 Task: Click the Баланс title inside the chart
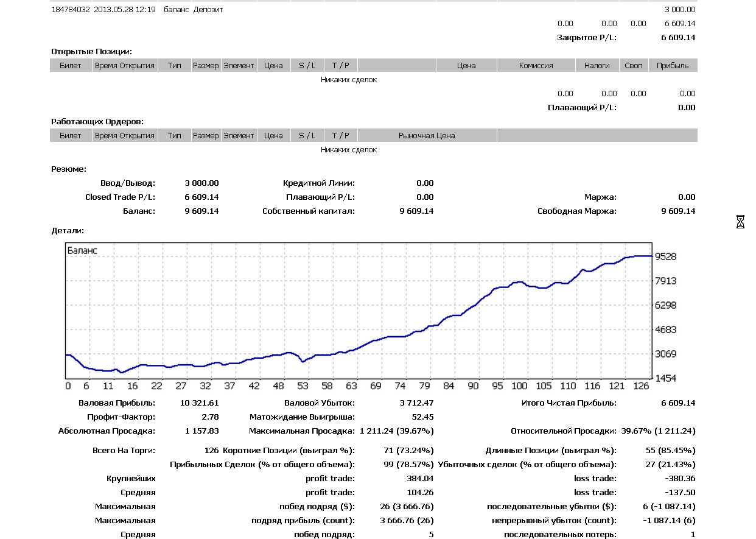(x=82, y=250)
